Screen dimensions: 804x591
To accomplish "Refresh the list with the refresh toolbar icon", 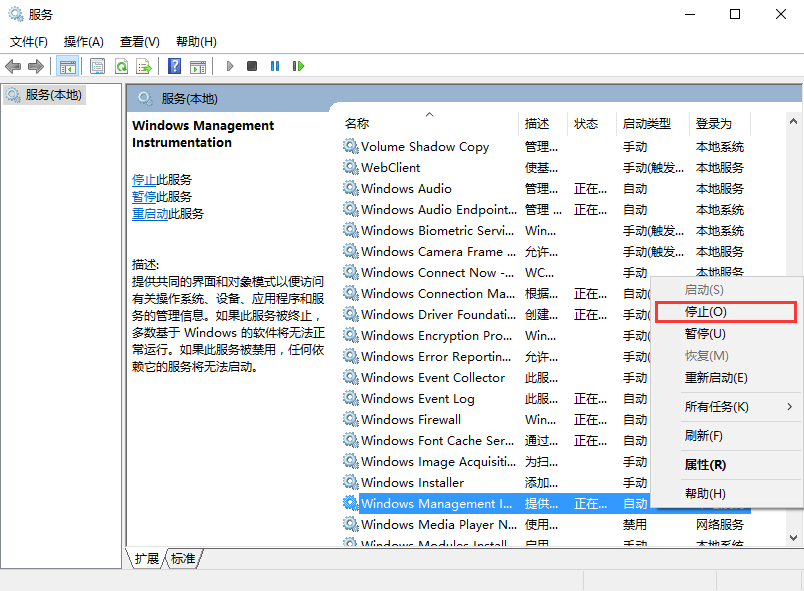I will (121, 66).
